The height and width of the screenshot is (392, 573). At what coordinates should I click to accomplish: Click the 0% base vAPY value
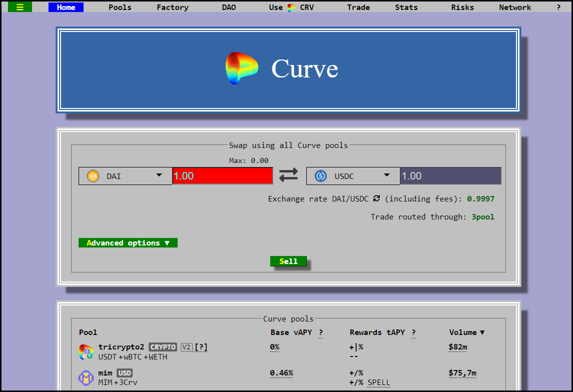275,346
